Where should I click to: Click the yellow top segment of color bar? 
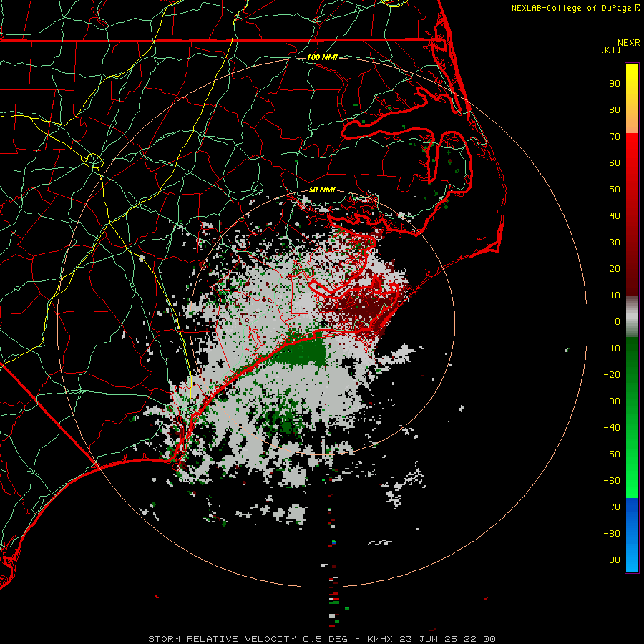coord(632,99)
